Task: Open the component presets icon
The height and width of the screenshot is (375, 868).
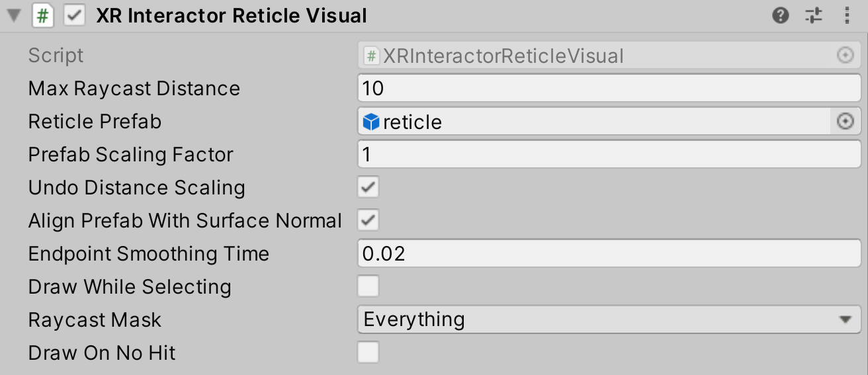Action: tap(814, 16)
